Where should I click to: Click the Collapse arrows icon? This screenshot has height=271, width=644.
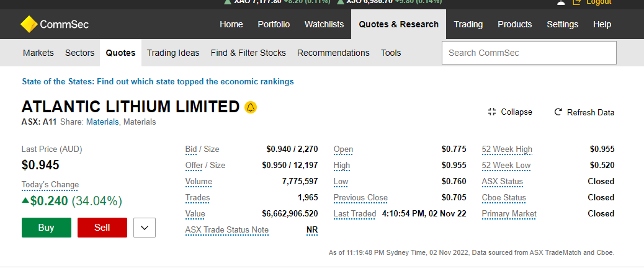(x=491, y=112)
